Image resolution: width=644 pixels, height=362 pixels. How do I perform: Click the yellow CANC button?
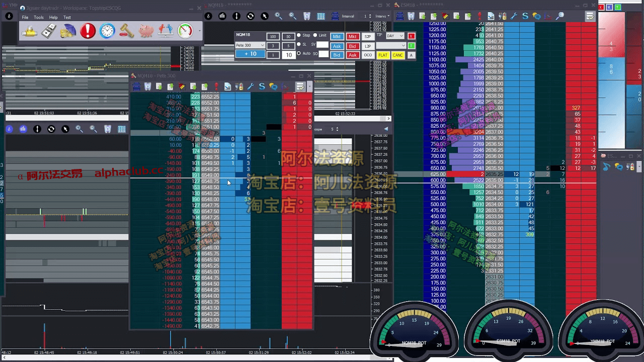tap(397, 55)
